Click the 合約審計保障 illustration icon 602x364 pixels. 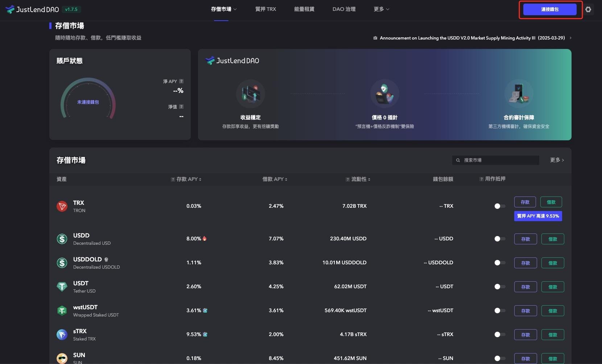[x=519, y=94]
